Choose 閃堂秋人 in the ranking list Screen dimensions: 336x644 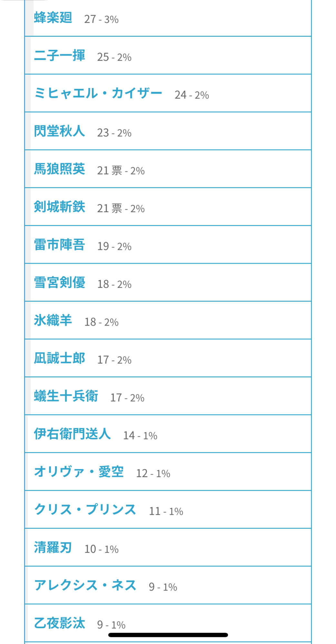pos(59,131)
